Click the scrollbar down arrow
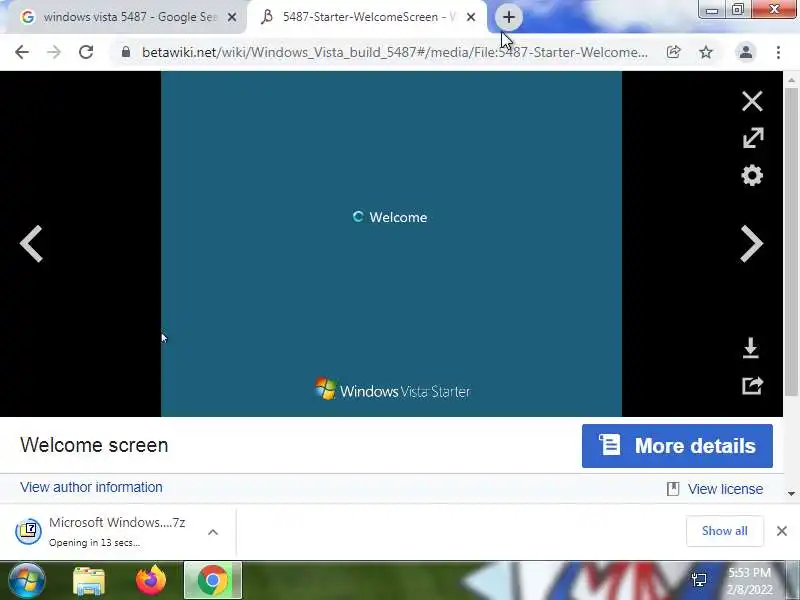 [x=791, y=493]
